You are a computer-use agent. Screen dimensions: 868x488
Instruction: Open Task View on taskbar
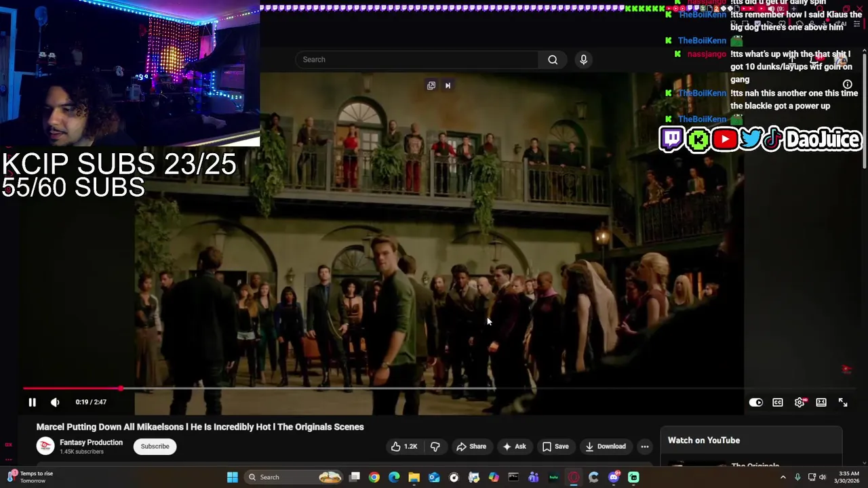tap(355, 477)
